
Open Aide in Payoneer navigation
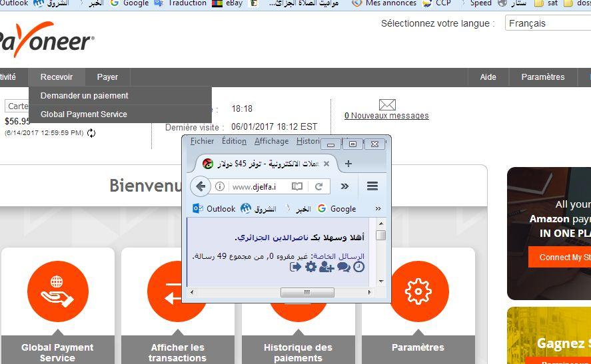tap(488, 77)
